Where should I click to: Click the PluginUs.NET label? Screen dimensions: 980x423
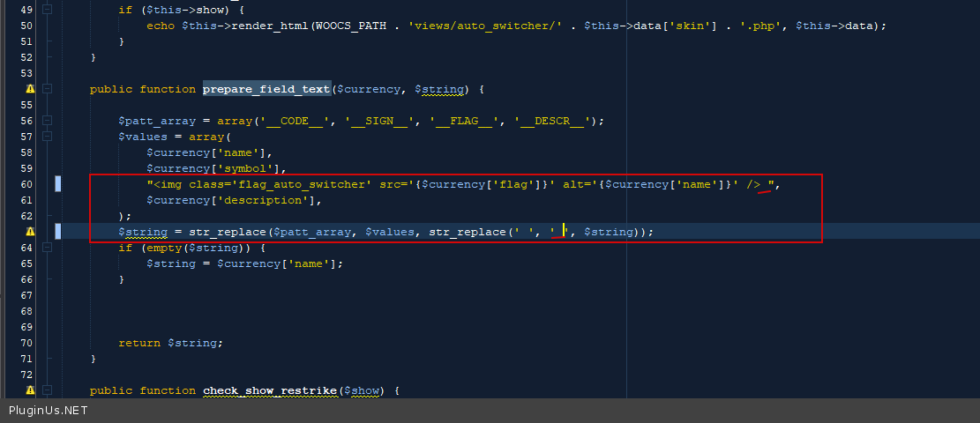[x=49, y=411]
